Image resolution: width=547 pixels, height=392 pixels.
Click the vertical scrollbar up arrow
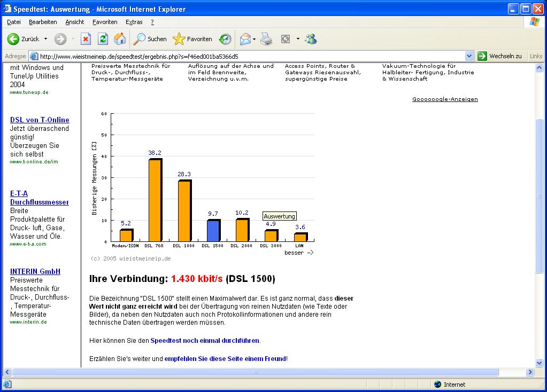[x=540, y=68]
